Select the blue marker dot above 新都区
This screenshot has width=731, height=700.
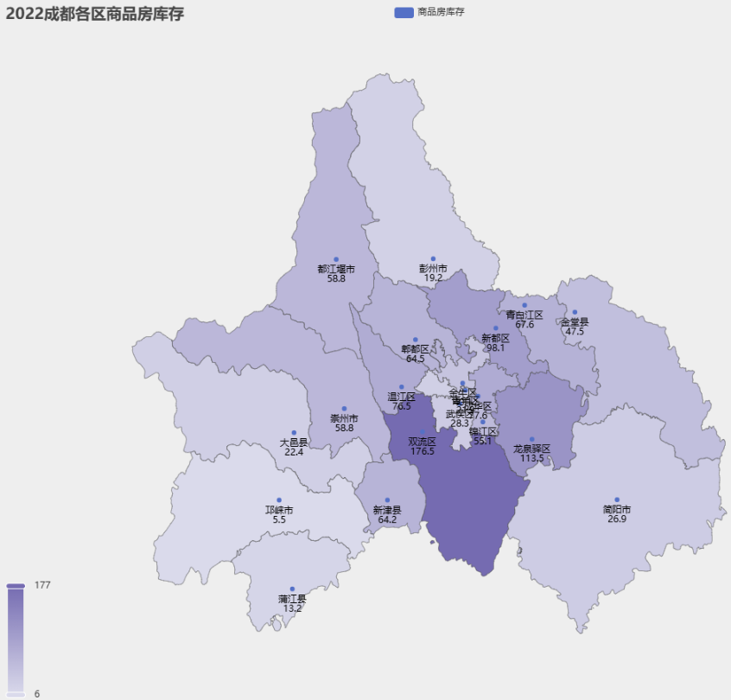click(x=496, y=328)
